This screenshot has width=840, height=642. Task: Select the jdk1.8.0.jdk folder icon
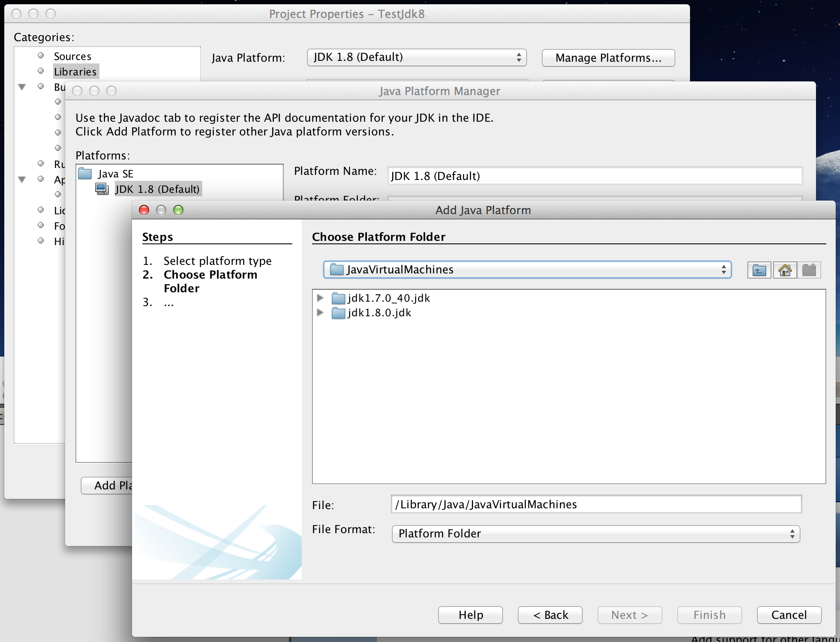point(339,313)
